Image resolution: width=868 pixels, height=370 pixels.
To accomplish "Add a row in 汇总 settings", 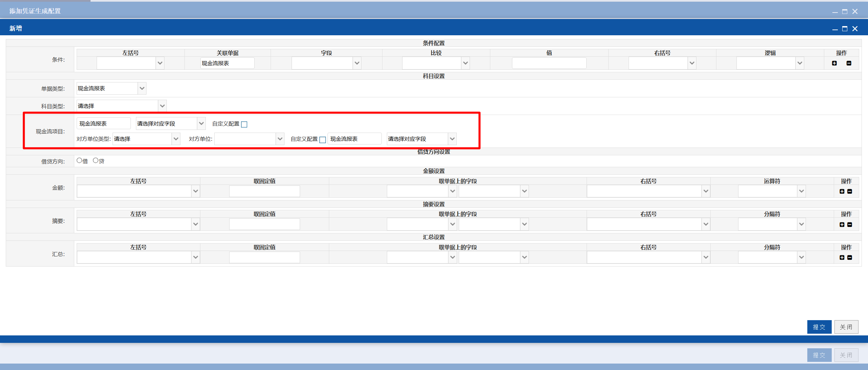I will 842,257.
